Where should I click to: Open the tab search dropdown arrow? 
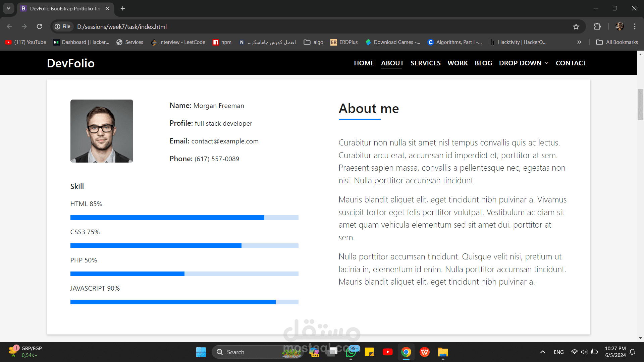8,8
